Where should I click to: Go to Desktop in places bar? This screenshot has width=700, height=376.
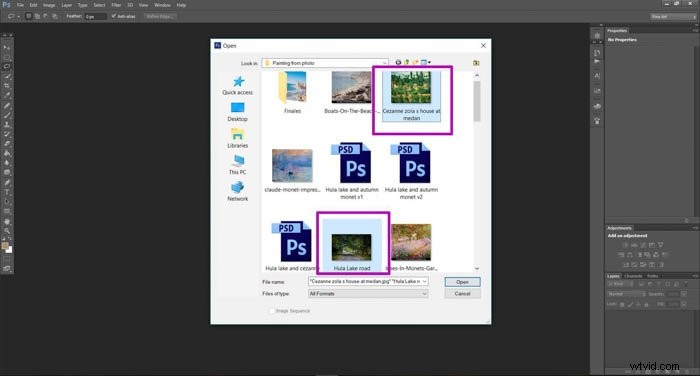pos(238,112)
